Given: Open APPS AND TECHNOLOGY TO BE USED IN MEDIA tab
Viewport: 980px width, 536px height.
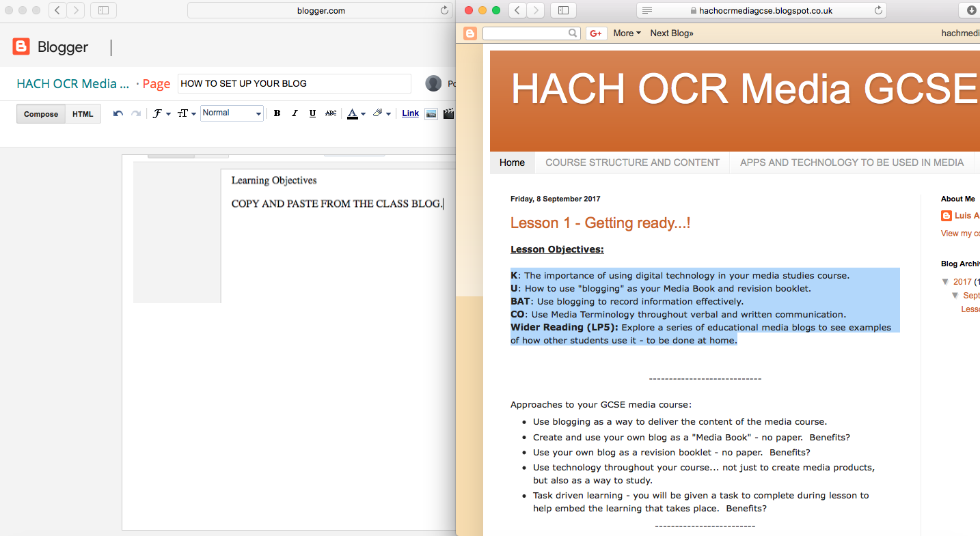Looking at the screenshot, I should point(852,163).
